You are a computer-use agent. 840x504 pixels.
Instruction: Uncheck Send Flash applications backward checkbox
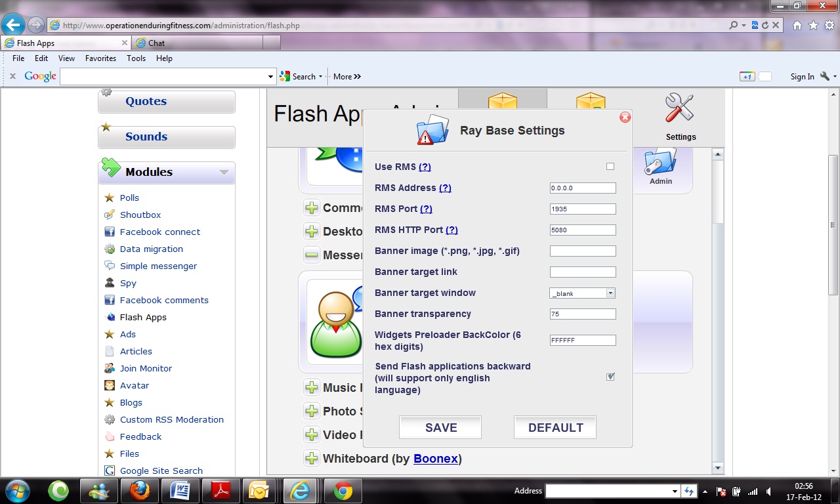(610, 377)
